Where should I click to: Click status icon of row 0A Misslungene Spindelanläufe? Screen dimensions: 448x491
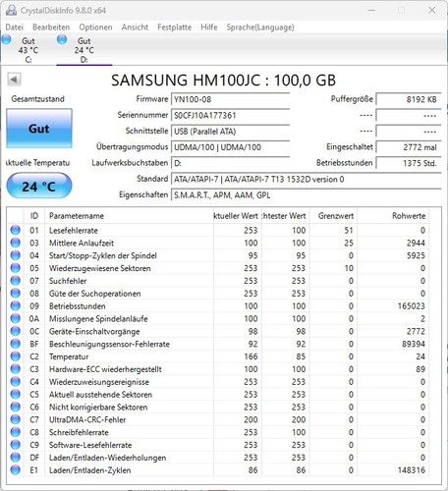[15, 318]
